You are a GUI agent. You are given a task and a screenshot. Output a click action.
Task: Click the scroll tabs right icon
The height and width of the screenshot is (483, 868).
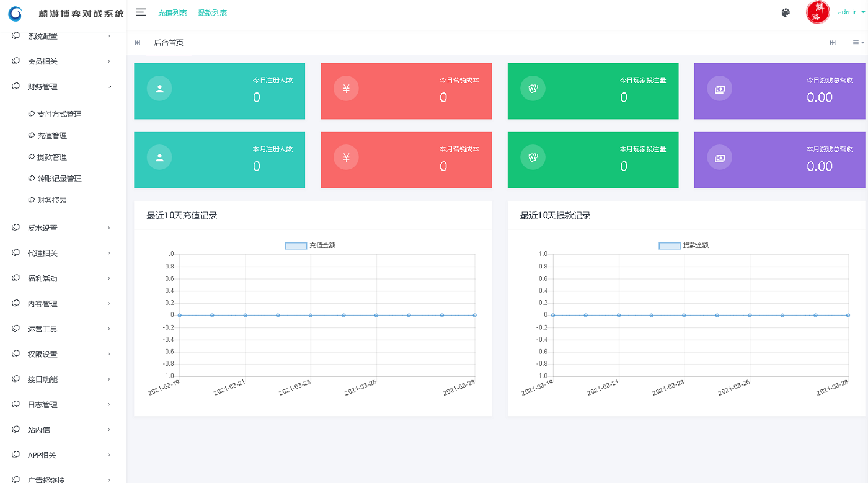coord(833,43)
